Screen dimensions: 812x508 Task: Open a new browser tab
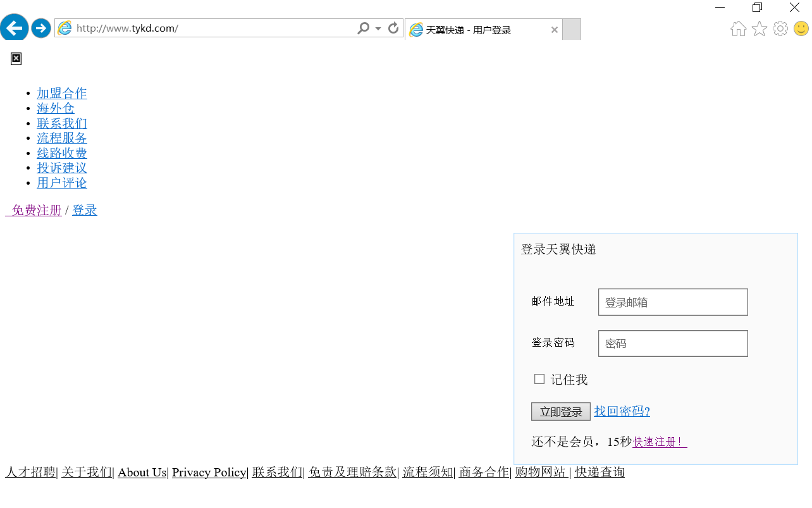pos(571,29)
